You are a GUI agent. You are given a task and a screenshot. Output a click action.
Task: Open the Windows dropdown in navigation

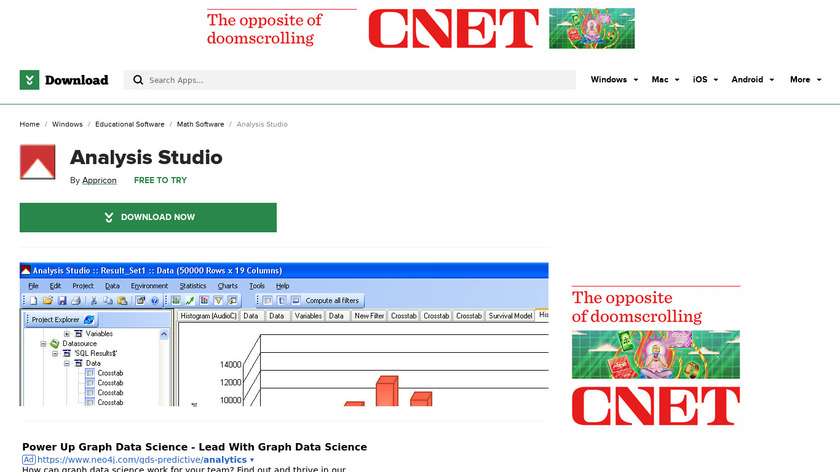click(614, 79)
